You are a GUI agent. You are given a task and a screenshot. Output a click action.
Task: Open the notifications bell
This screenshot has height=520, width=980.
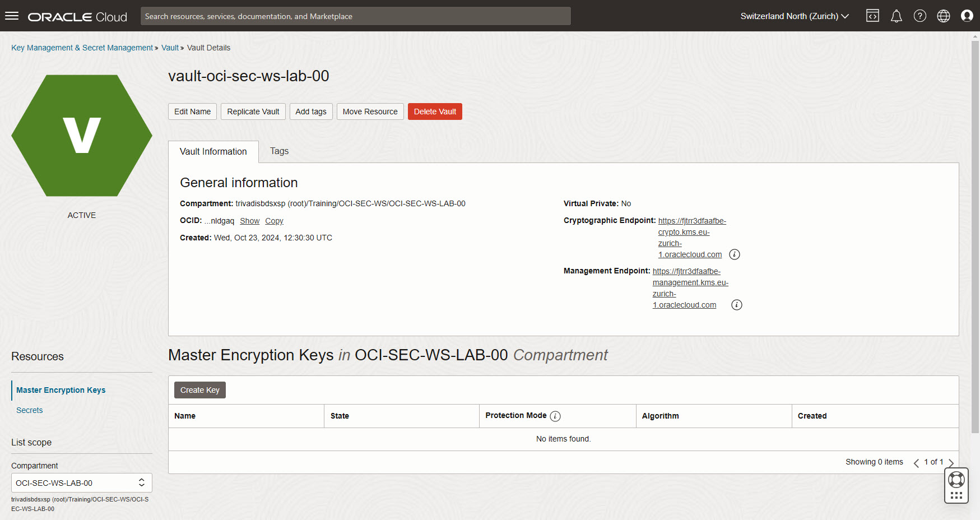(897, 16)
